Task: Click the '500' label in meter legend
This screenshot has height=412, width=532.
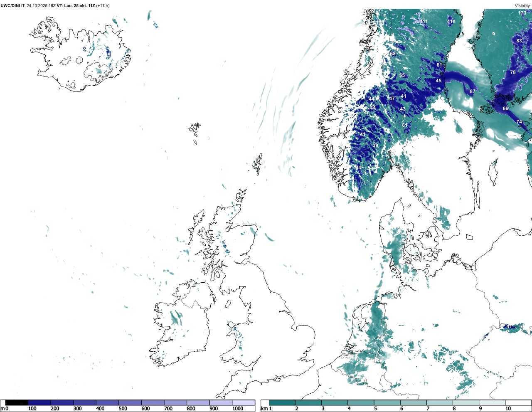Action: pos(123,409)
